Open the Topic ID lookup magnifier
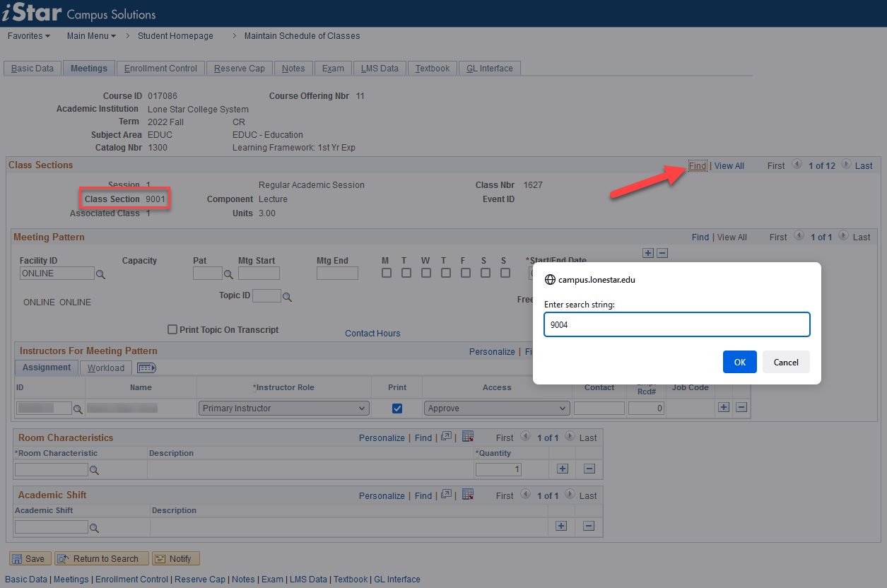 point(287,298)
